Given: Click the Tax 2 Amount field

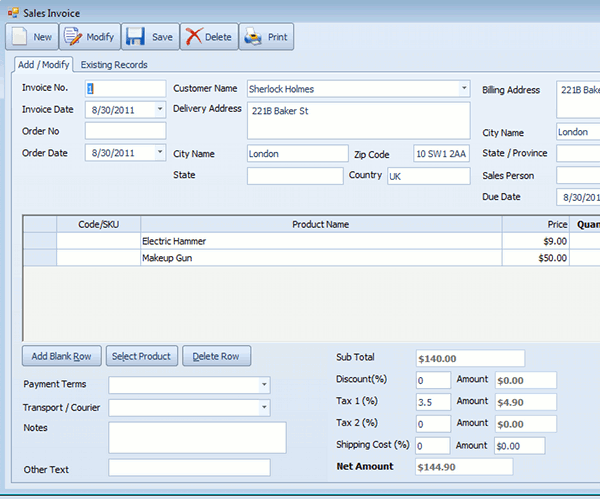Looking at the screenshot, I should [526, 424].
